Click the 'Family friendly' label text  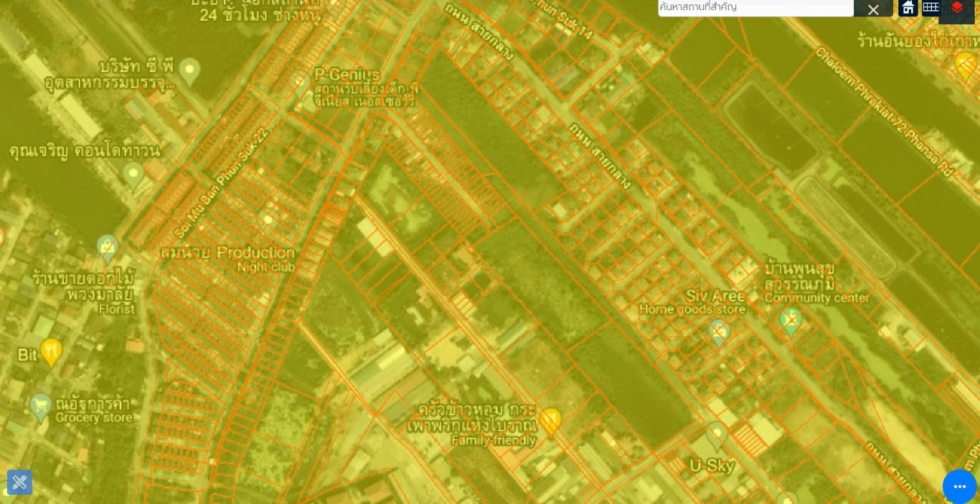click(494, 441)
